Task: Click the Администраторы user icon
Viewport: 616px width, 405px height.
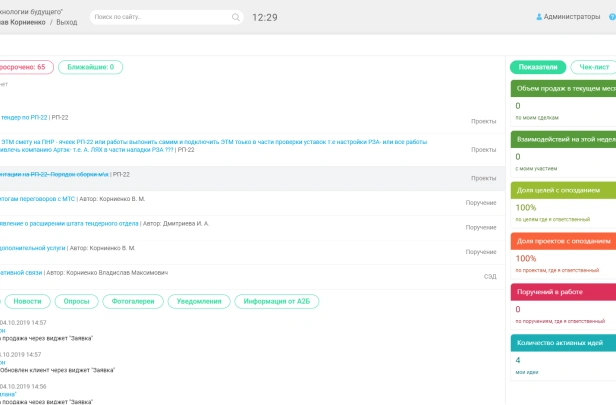Action: click(x=540, y=17)
